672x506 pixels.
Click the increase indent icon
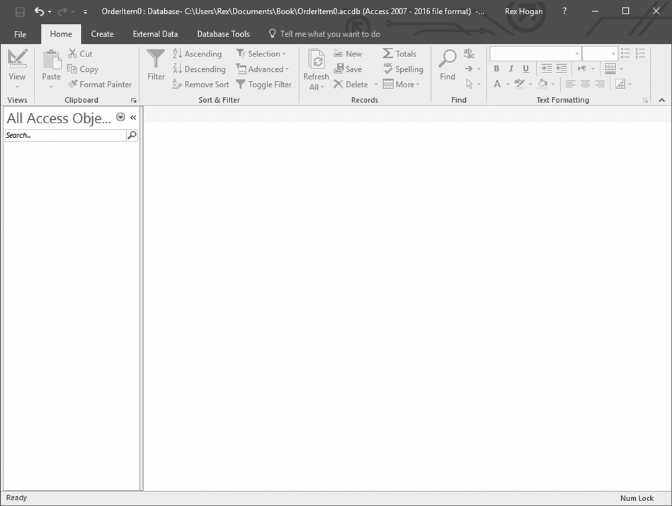click(546, 69)
